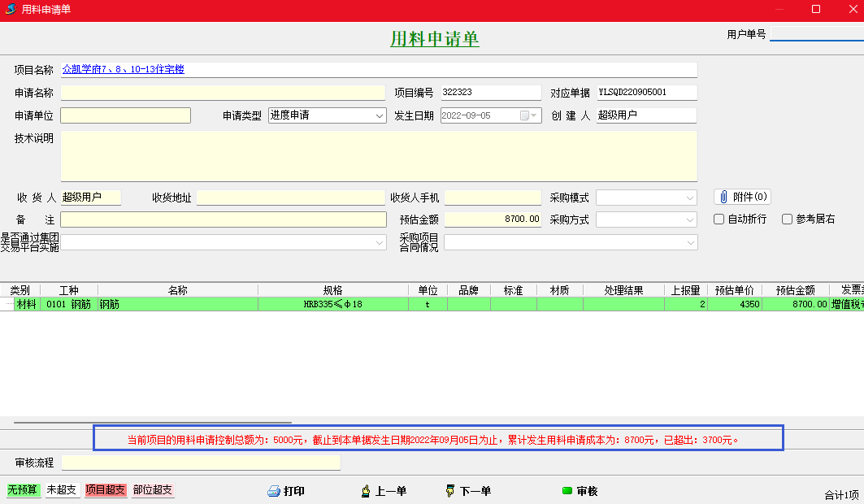Click the printer icon for 打印
The width and height of the screenshot is (864, 504).
point(274,491)
